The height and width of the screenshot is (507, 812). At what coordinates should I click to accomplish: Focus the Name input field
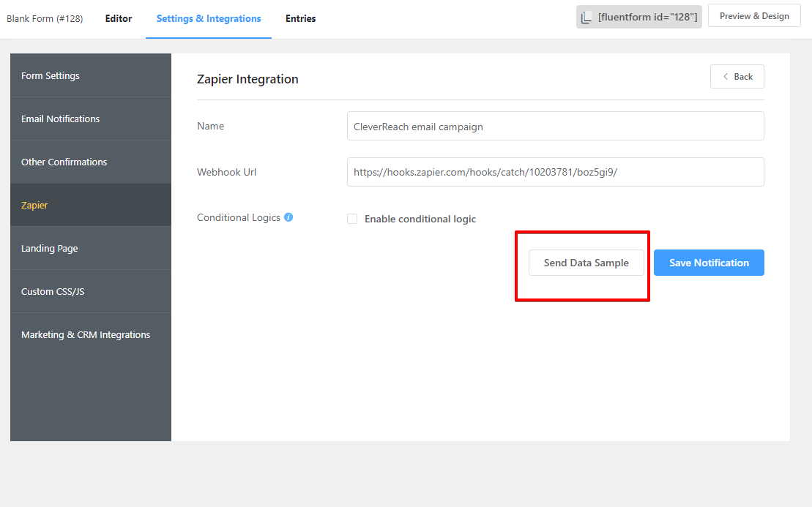click(x=556, y=127)
